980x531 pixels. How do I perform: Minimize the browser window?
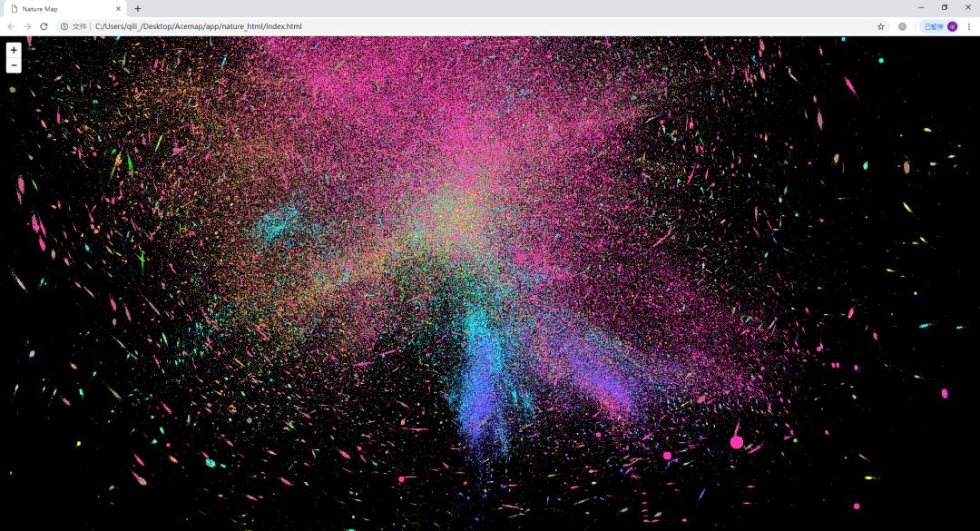click(x=921, y=7)
